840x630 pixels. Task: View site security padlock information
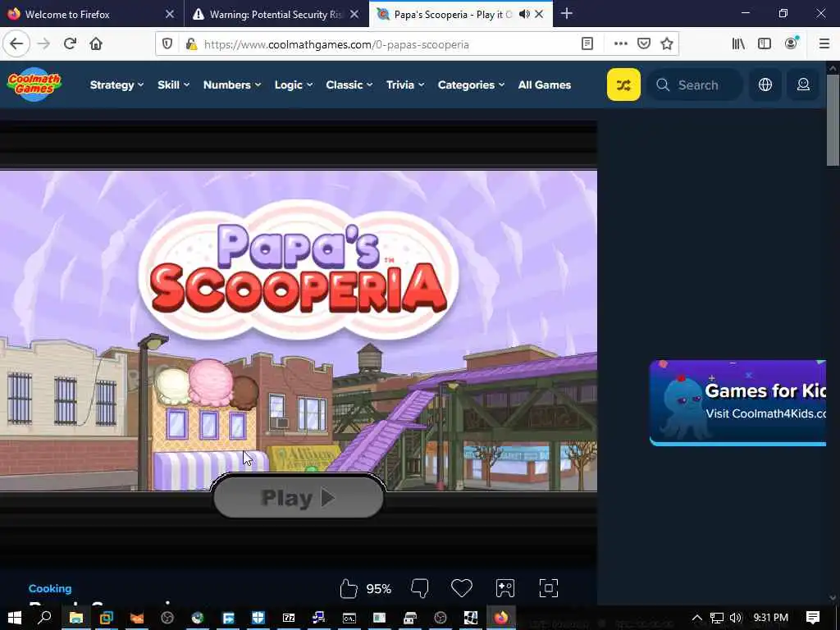190,44
